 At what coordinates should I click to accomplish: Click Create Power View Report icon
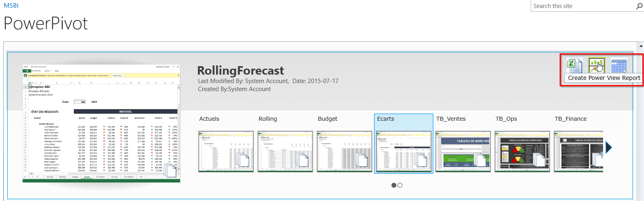point(596,65)
